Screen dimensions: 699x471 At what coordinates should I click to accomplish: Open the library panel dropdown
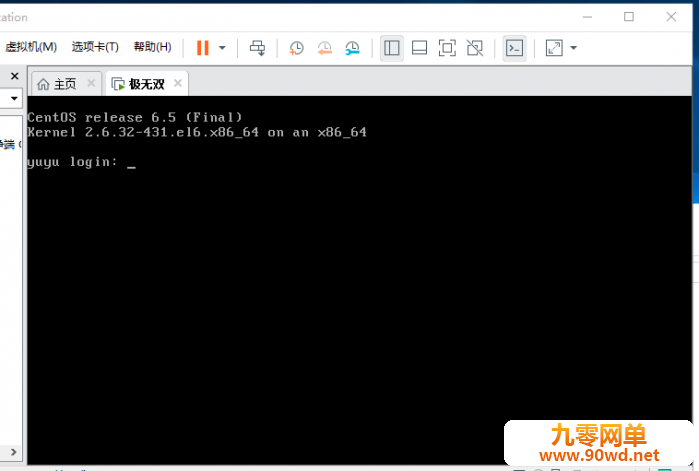[14, 98]
